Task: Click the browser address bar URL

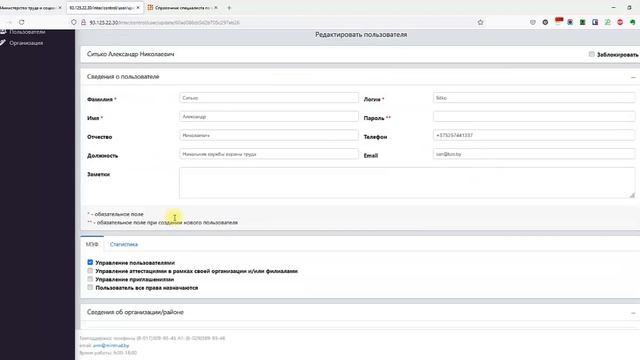Action: point(164,22)
